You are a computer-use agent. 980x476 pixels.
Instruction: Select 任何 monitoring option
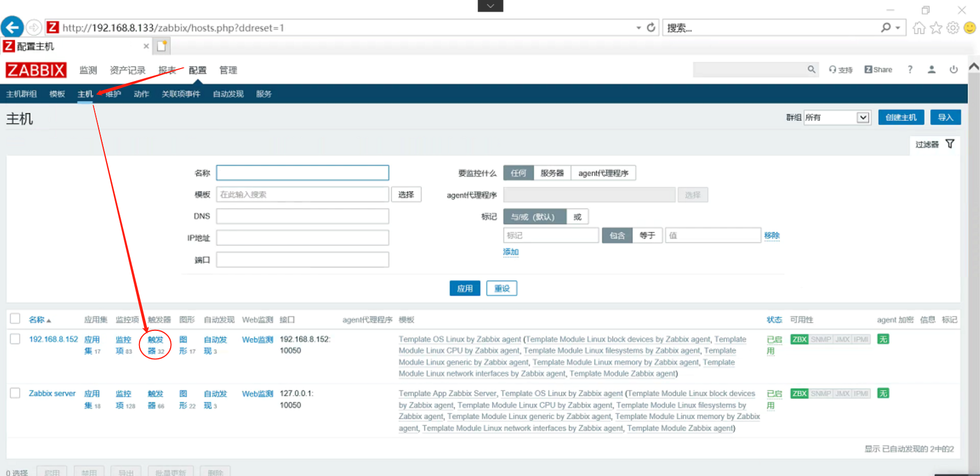[x=518, y=173]
